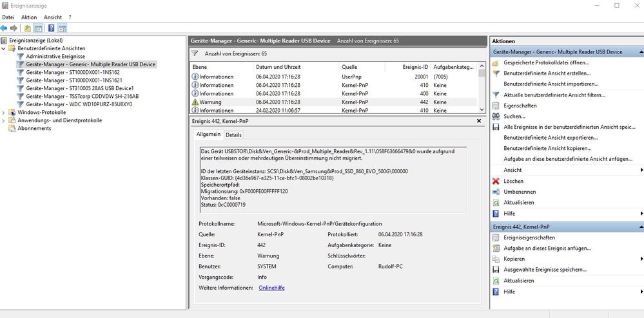The height and width of the screenshot is (318, 644).
Task: Open the Onlinehilfe link
Action: (x=271, y=288)
